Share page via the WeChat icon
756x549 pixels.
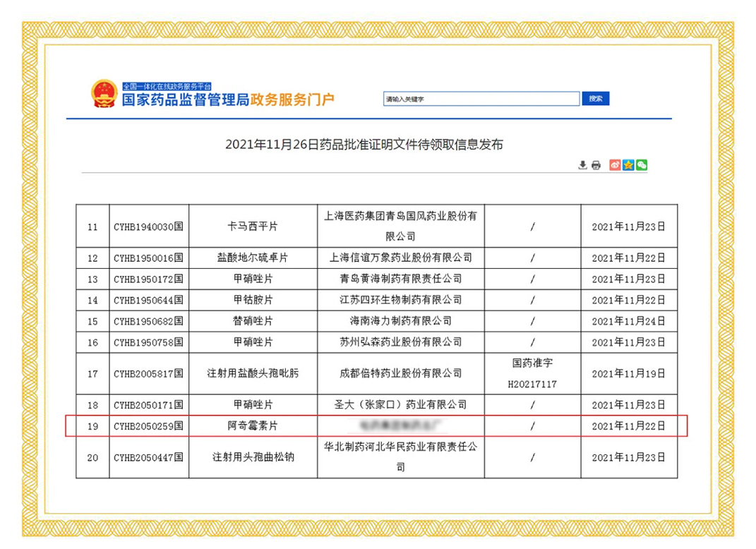click(642, 165)
